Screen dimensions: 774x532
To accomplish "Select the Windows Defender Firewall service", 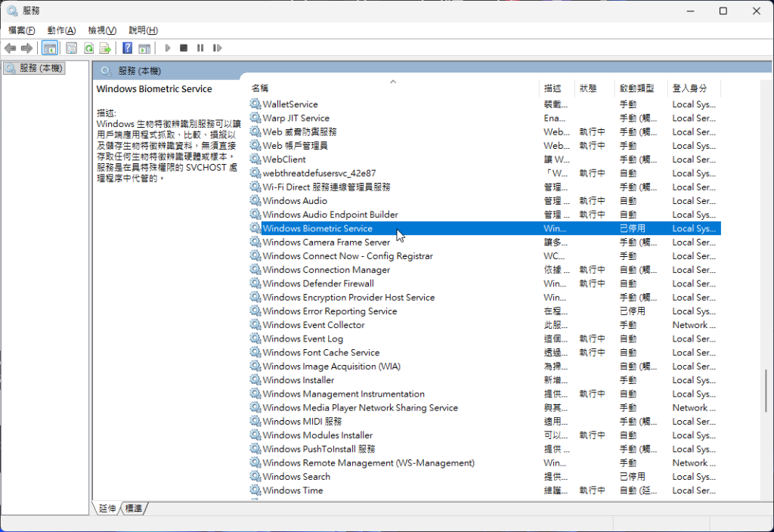I will [317, 283].
